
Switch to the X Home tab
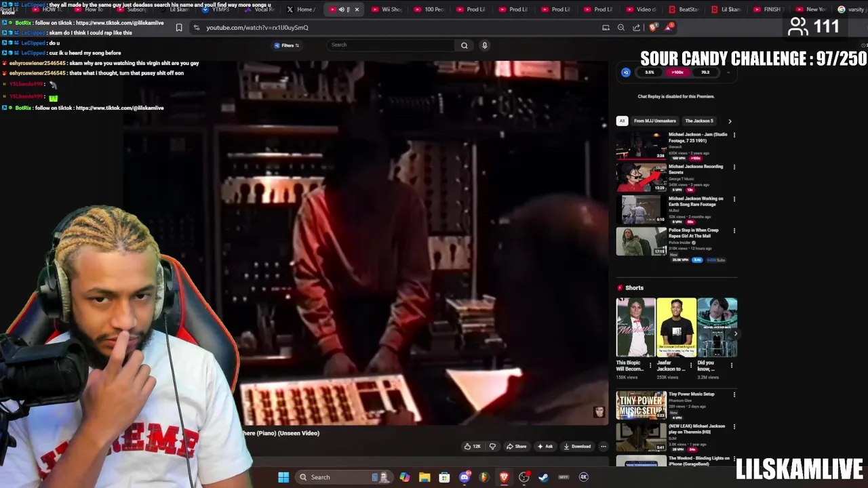click(300, 9)
